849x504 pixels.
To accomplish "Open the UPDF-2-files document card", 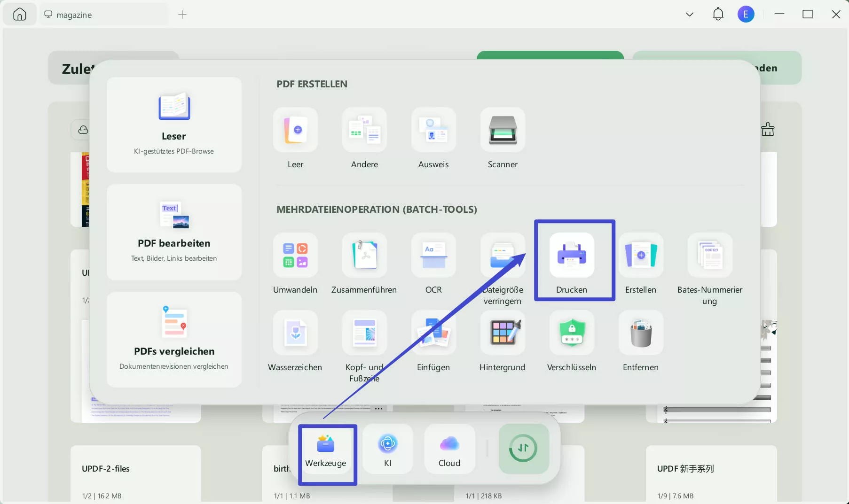I will 136,474.
